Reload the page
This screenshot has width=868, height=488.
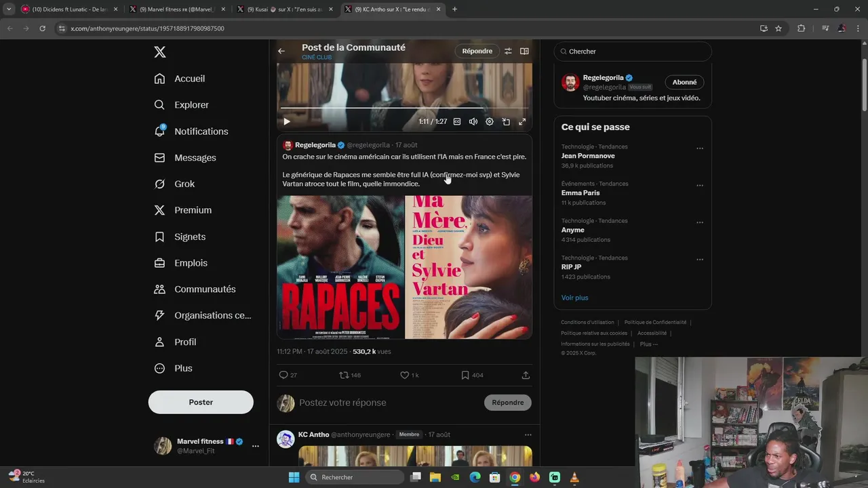(42, 28)
